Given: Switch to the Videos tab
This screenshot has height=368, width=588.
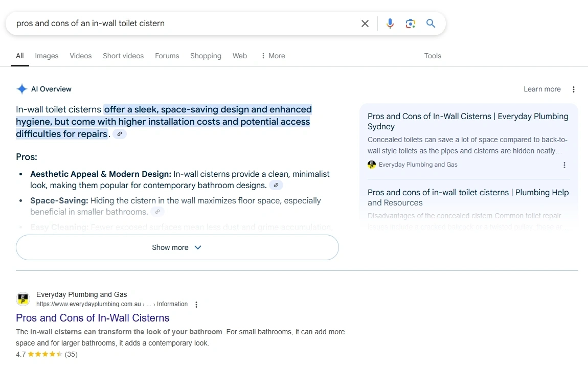Looking at the screenshot, I should coord(81,56).
